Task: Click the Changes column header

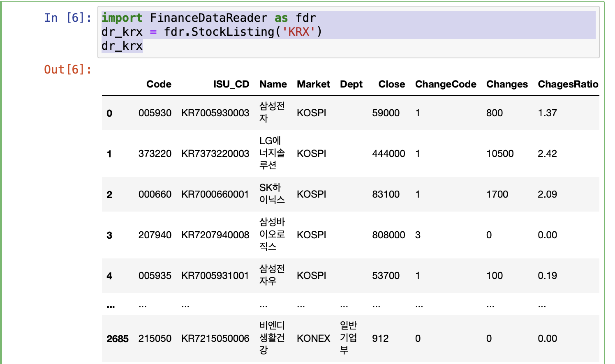Action: click(507, 84)
